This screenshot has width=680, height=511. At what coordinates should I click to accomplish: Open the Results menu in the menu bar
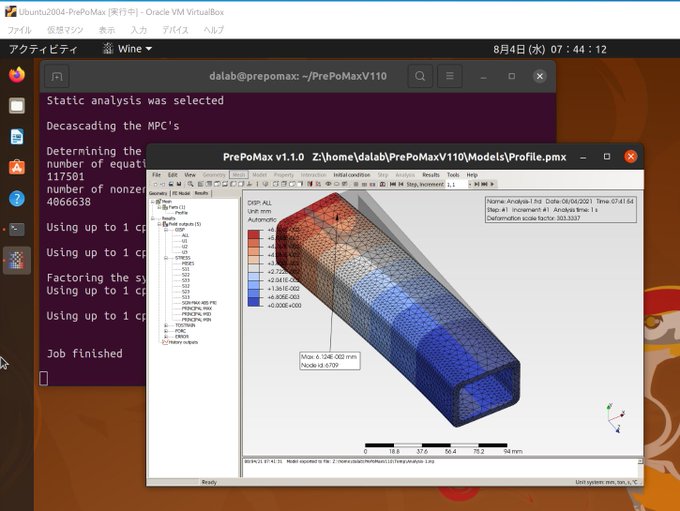point(431,175)
